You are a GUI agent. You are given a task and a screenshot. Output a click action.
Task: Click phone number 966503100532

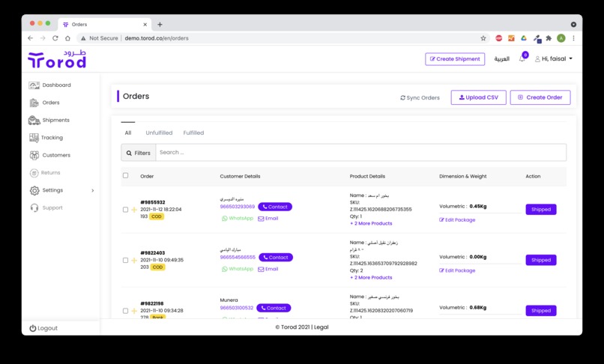click(237, 308)
